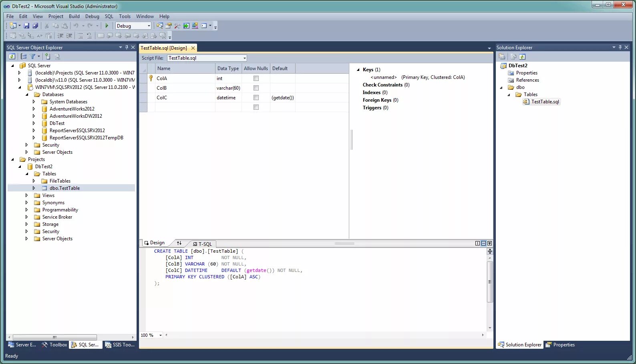Click the Add SQL Server icon
Screen dimensions: 636x364
[48, 57]
